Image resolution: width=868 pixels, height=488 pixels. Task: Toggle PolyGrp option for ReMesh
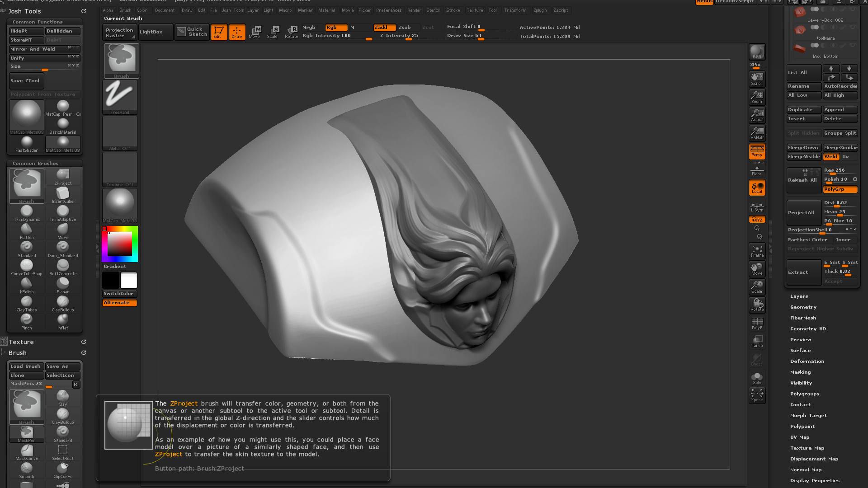click(x=840, y=189)
